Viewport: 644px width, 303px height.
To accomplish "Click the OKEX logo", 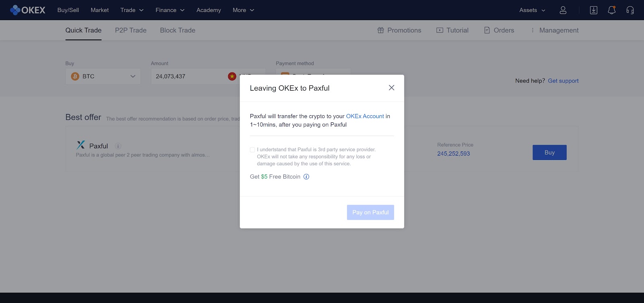I will (x=28, y=10).
